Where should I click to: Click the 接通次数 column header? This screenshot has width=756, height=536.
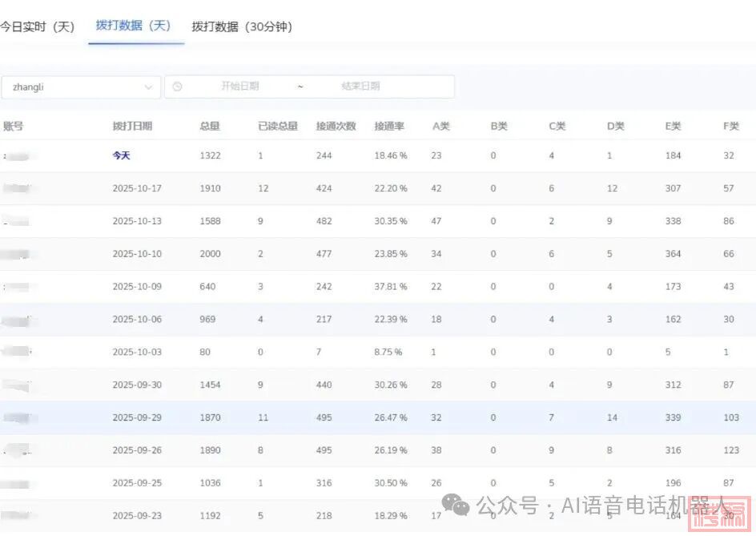(x=336, y=126)
